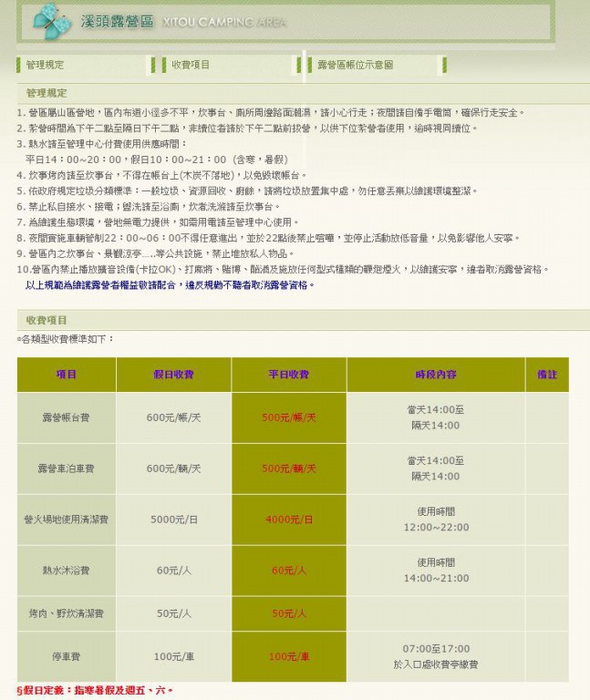Click the 平日收費 column header
The width and height of the screenshot is (590, 700).
[288, 374]
